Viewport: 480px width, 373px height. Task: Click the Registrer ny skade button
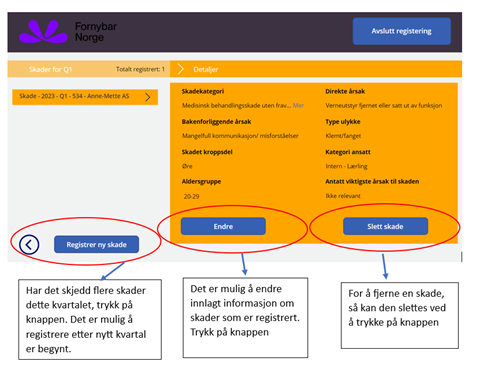point(96,245)
